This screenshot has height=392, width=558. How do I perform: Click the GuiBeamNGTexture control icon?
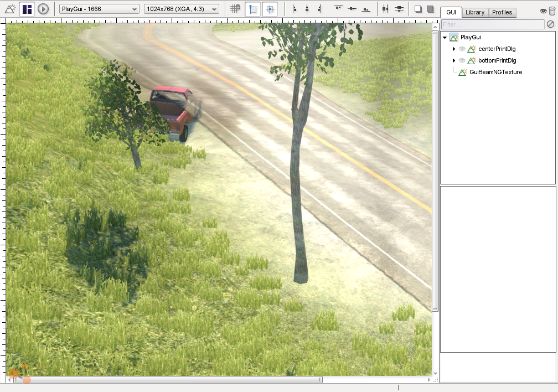click(463, 73)
